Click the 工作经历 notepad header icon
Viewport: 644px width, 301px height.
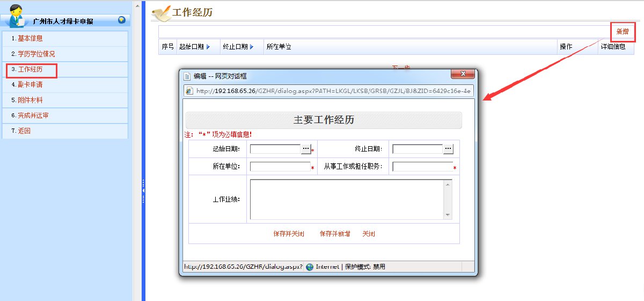pyautogui.click(x=162, y=13)
